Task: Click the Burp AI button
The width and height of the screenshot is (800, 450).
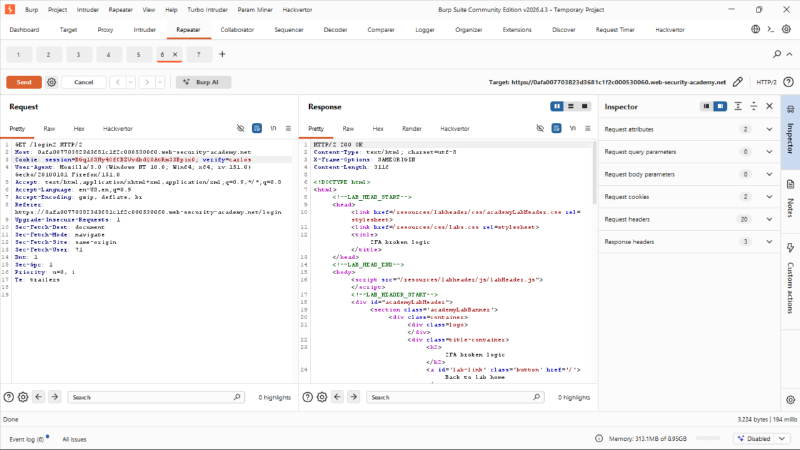Action: pyautogui.click(x=203, y=82)
